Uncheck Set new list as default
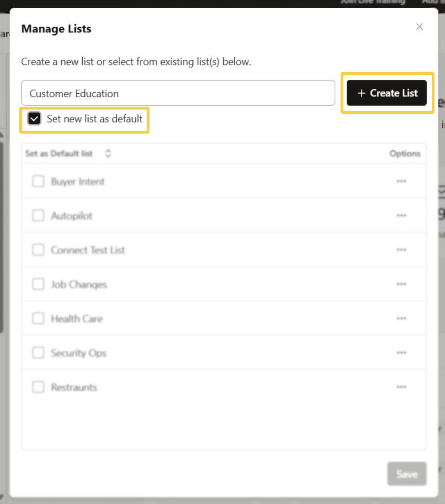The image size is (445, 504). tap(33, 119)
